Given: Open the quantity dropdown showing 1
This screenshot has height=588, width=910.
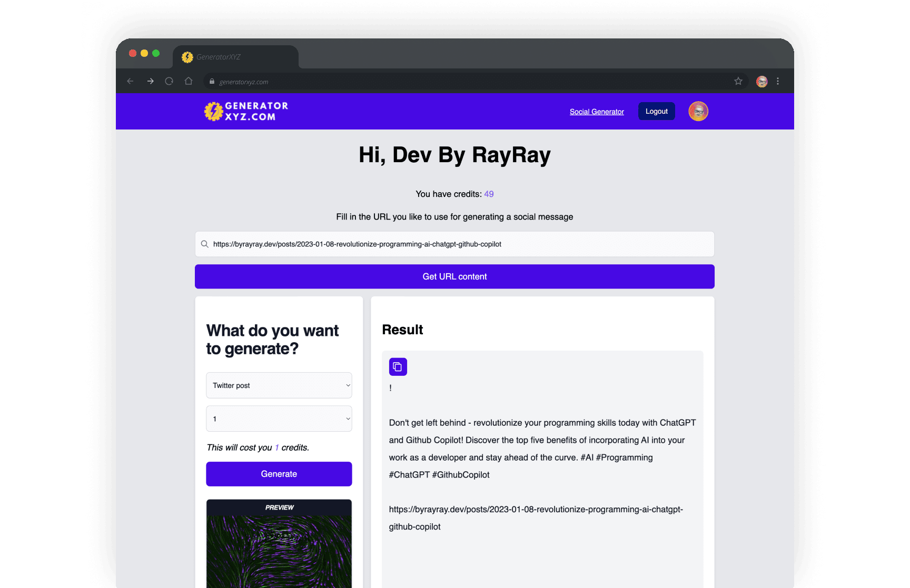Looking at the screenshot, I should tap(279, 419).
